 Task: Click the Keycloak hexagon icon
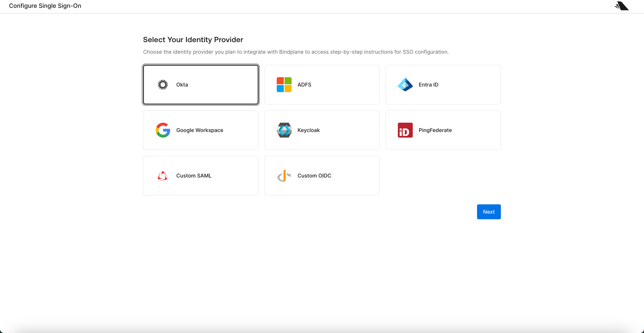coord(284,130)
